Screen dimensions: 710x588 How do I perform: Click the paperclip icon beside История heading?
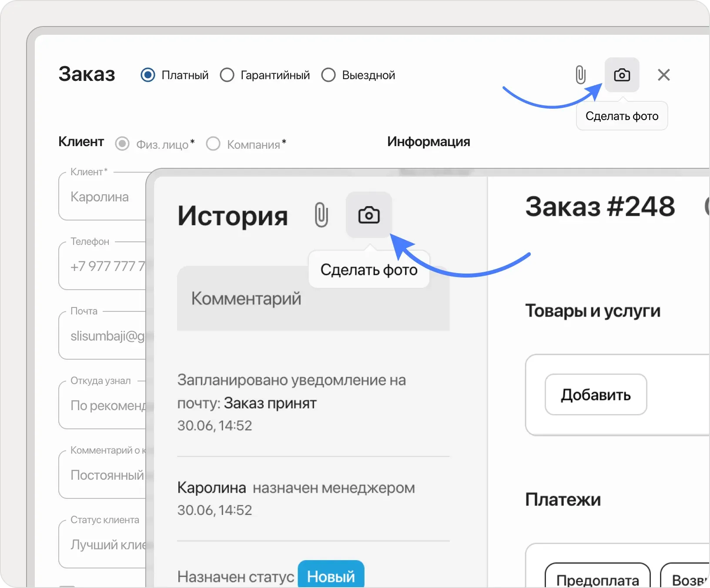322,214
